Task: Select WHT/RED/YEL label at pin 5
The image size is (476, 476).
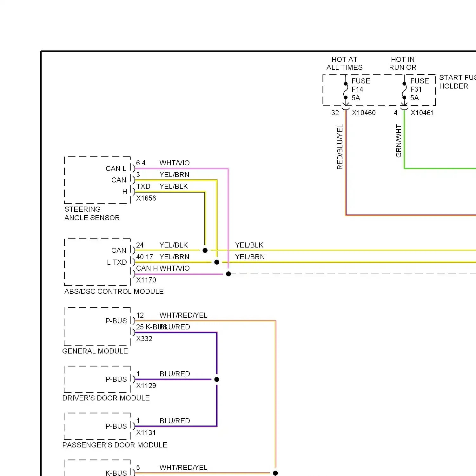Action: click(x=183, y=468)
